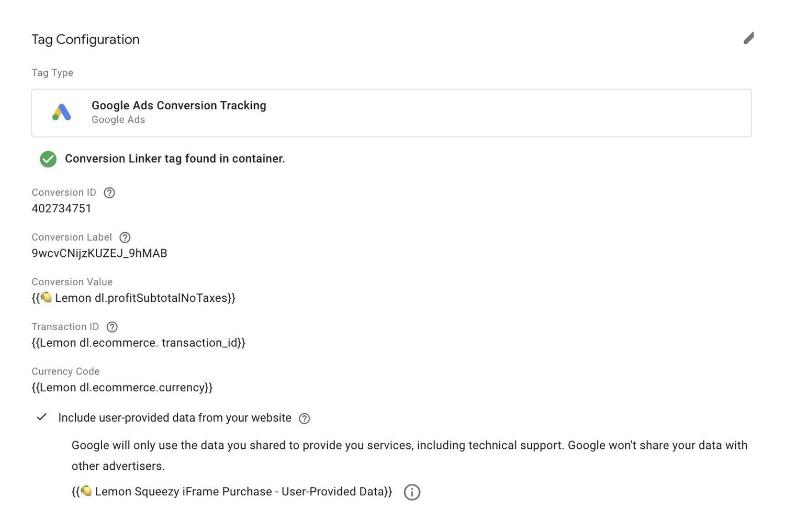Click the Conversion Label value 9wcvCNijzKUZEJ_9hMAB
This screenshot has width=785, height=532.
(99, 253)
